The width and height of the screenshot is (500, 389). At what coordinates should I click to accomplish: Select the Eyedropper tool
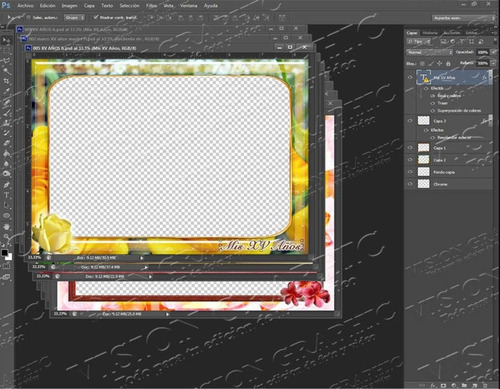click(6, 91)
